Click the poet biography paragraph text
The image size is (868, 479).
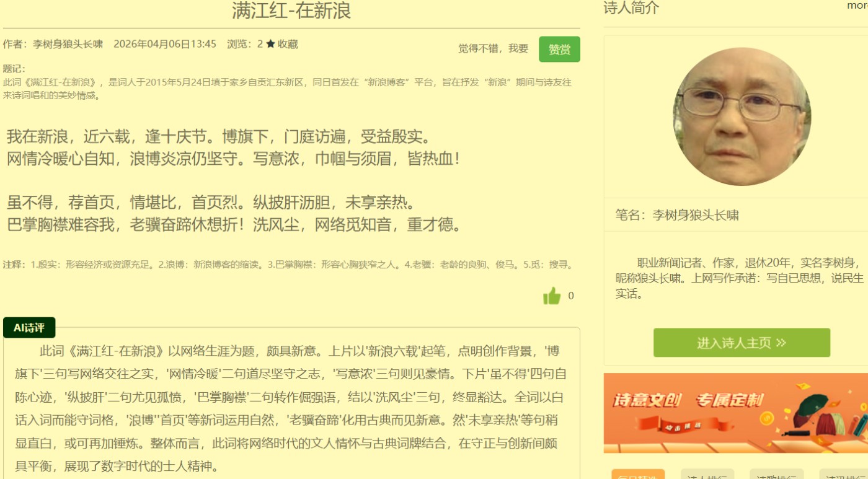coord(739,278)
